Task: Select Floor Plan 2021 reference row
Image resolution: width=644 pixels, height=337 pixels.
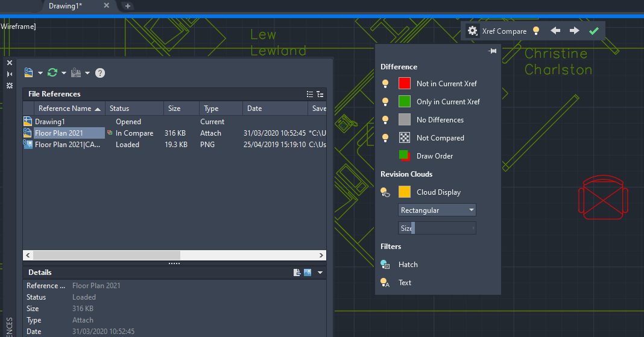Action: (x=174, y=133)
